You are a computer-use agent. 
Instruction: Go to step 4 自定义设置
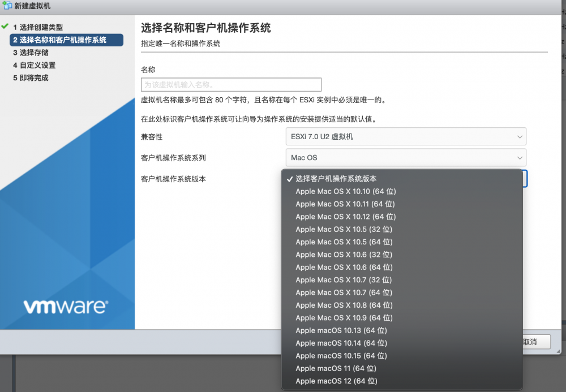click(35, 65)
